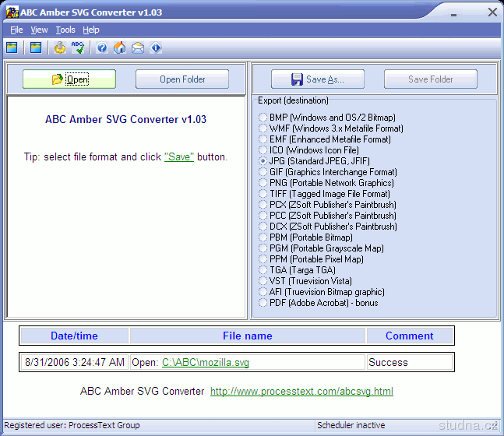Click the first picture icon in the toolbar

[x=12, y=47]
